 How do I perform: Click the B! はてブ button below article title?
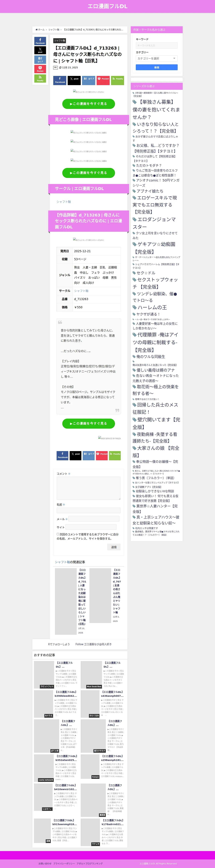(88, 80)
